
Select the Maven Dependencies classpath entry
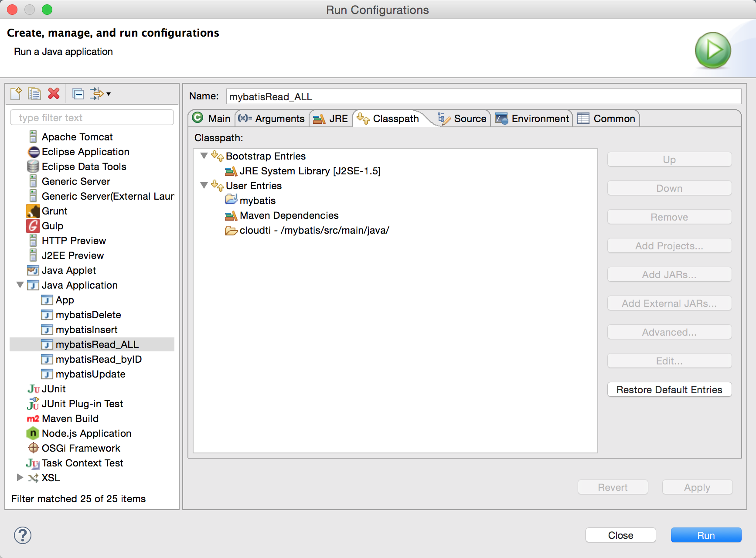(288, 215)
